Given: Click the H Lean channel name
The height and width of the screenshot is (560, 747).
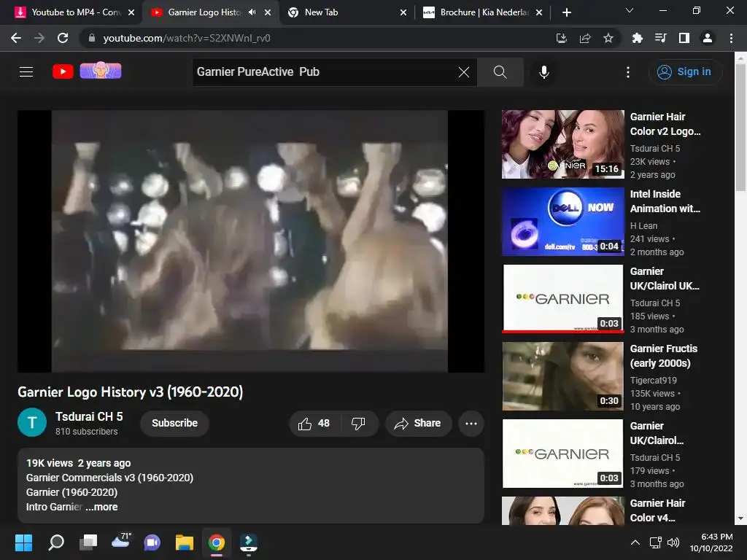Looking at the screenshot, I should pyautogui.click(x=643, y=226).
